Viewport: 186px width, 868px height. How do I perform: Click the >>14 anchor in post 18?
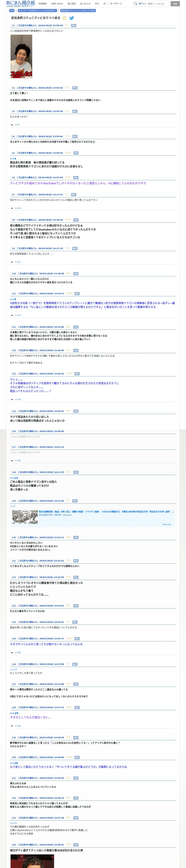(14, 478)
